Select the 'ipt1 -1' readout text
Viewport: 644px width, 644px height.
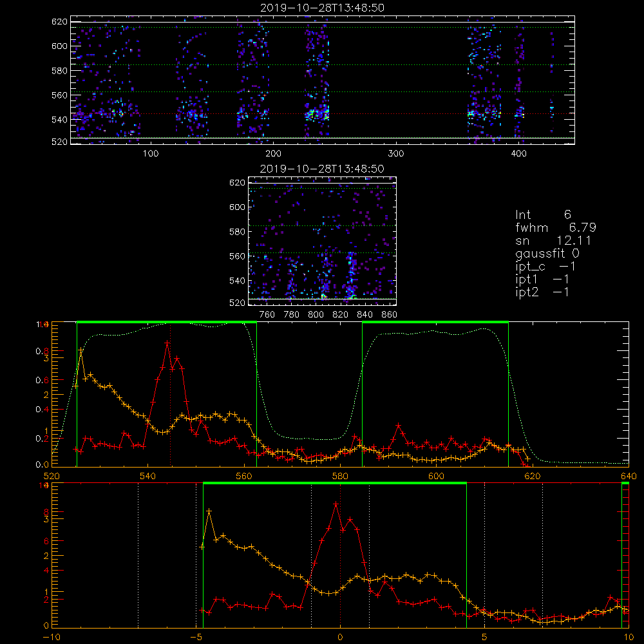(x=542, y=279)
